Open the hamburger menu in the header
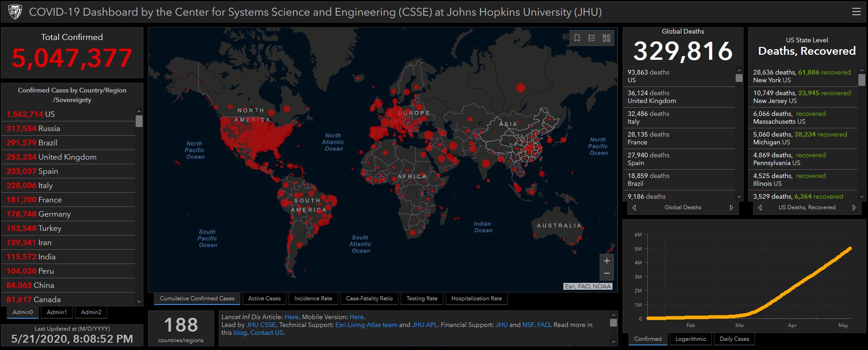Image resolution: width=868 pixels, height=350 pixels. 857,12
